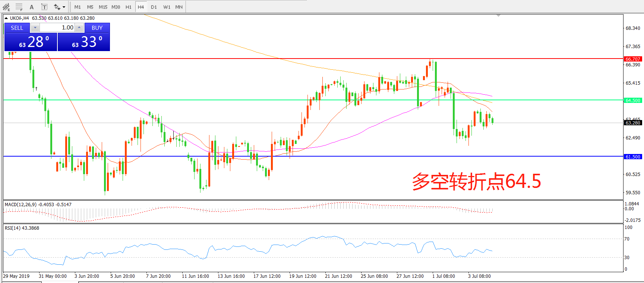Select the MN monthly timeframe
The height and width of the screenshot is (283, 644).
click(179, 7)
